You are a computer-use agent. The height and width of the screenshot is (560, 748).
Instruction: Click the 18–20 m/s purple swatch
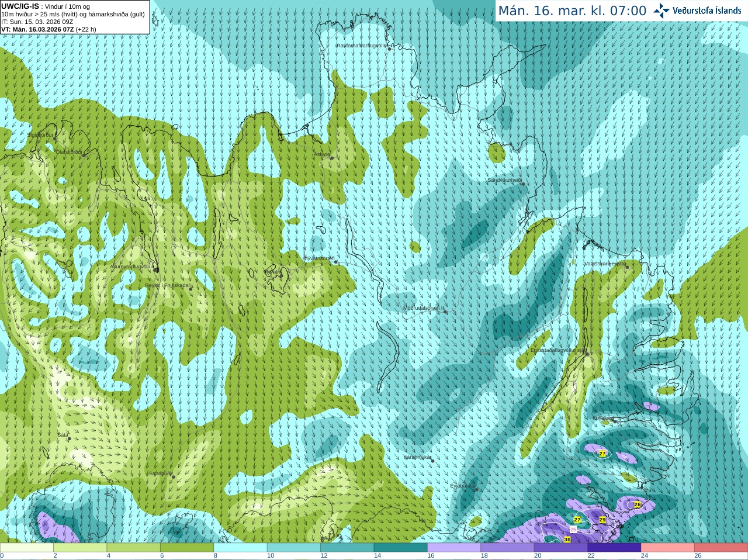(507, 548)
